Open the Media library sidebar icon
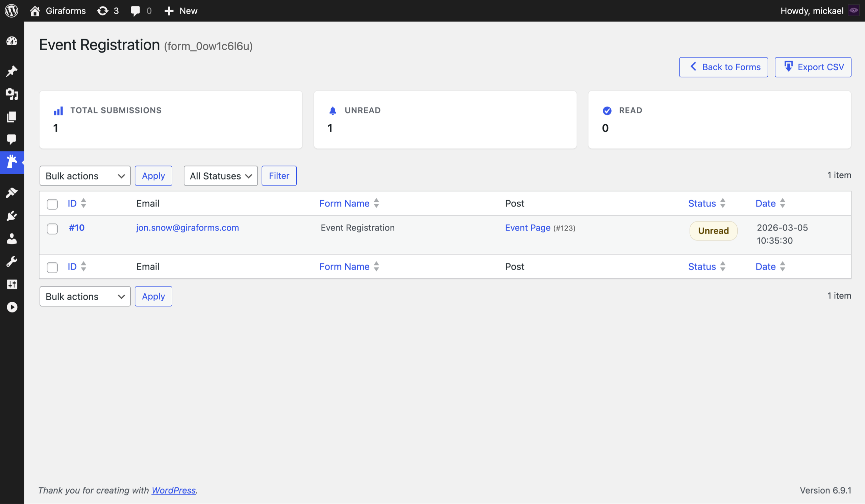865x504 pixels. 12,94
